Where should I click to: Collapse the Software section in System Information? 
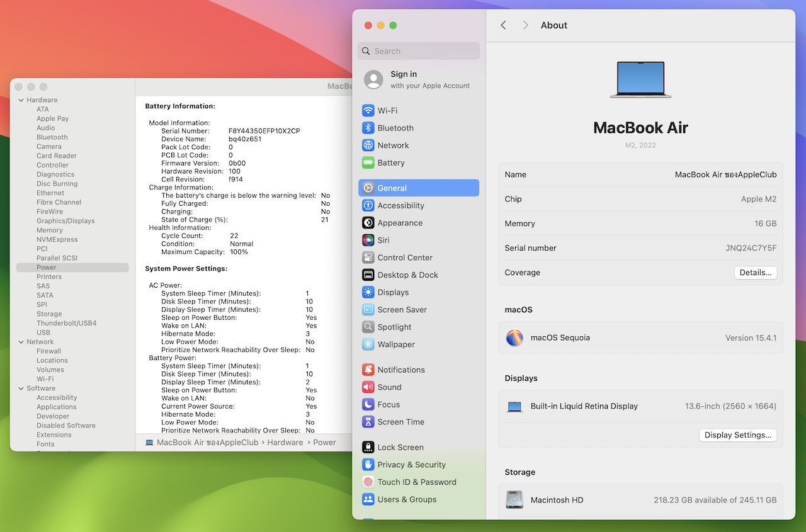[21, 388]
